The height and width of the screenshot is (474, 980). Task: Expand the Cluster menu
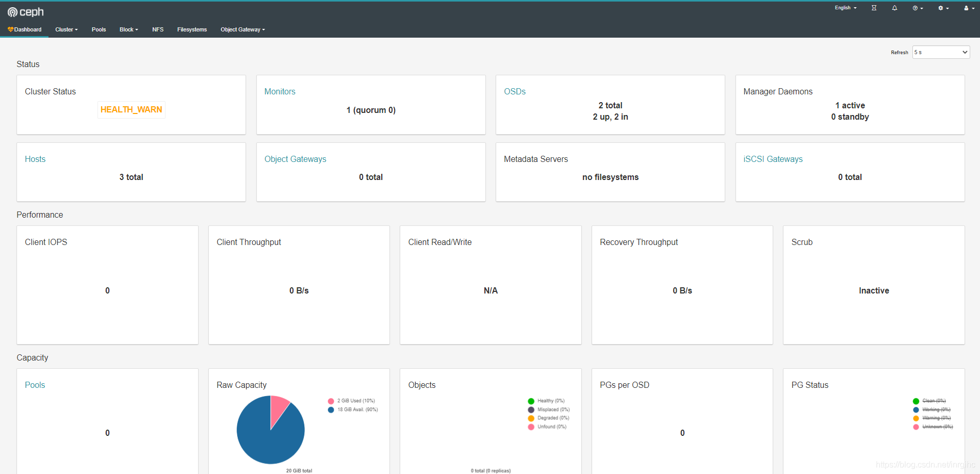pyautogui.click(x=67, y=29)
